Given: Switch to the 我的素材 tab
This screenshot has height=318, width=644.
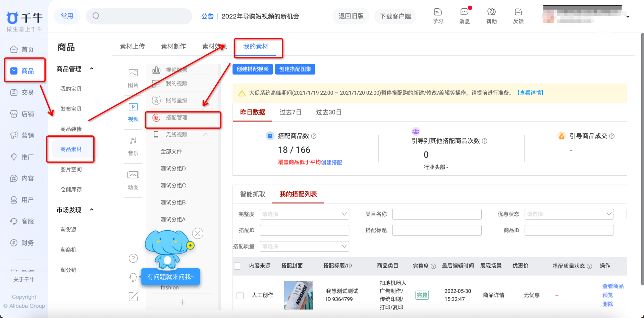Looking at the screenshot, I should [x=256, y=46].
